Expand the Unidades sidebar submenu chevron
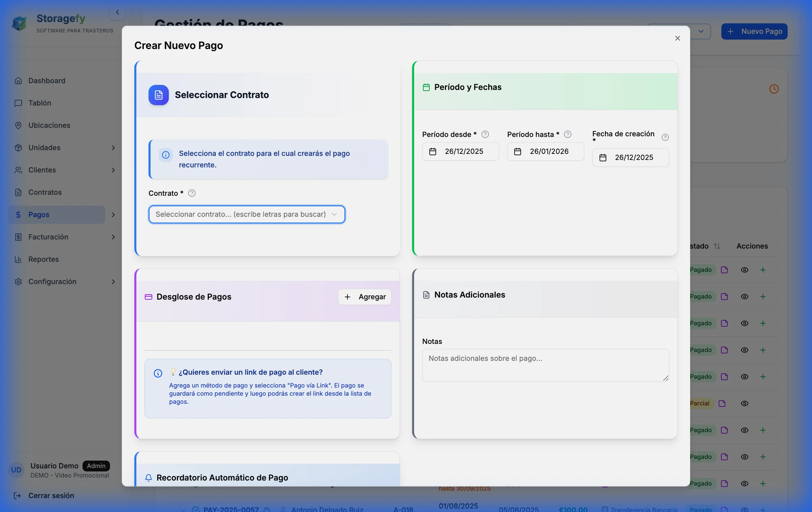 click(x=113, y=148)
